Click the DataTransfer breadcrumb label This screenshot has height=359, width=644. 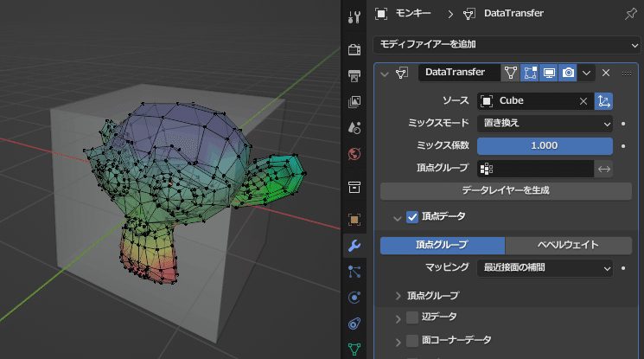pos(513,13)
